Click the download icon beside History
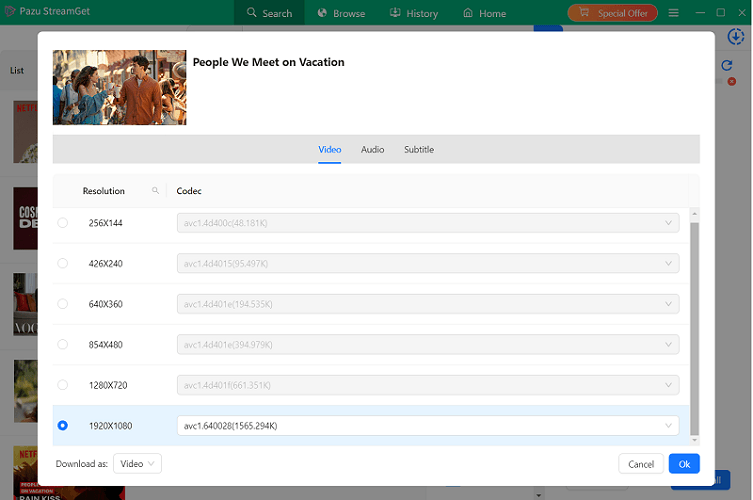This screenshot has width=753, height=500. click(x=395, y=12)
